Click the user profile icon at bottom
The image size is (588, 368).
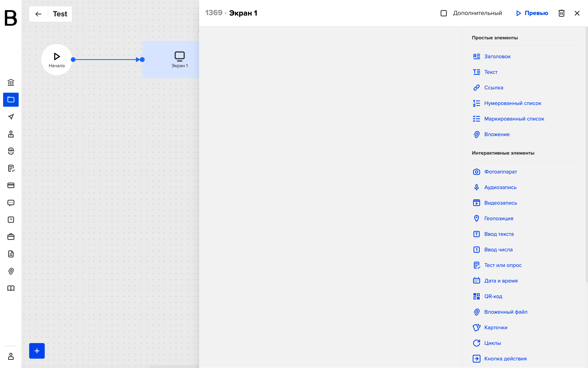[x=11, y=357]
